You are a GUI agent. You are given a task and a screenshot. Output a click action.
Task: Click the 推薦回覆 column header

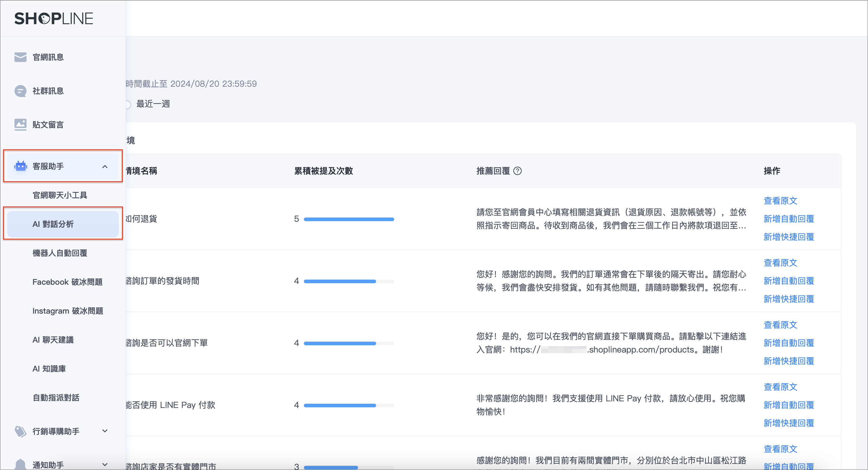click(x=493, y=171)
